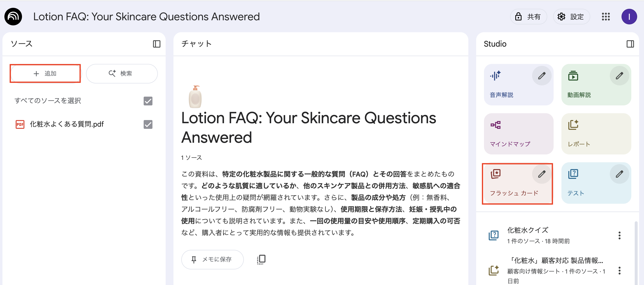Customize テスト with pencil icon

(x=619, y=174)
